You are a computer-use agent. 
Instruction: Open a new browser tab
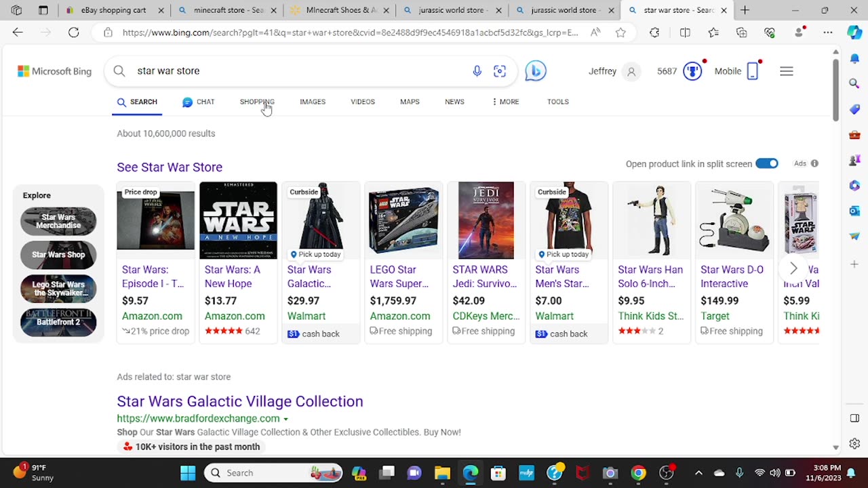tap(745, 10)
